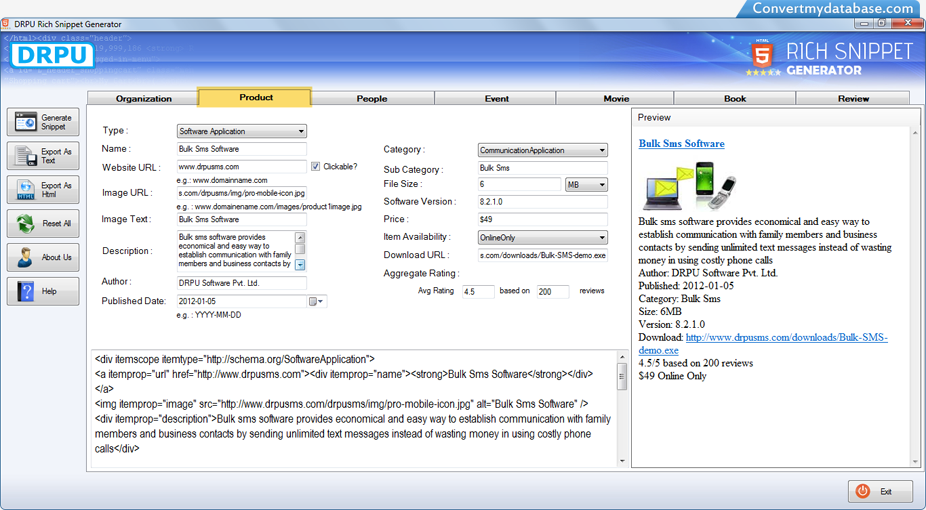Open the Item Availability dropdown

coord(542,237)
